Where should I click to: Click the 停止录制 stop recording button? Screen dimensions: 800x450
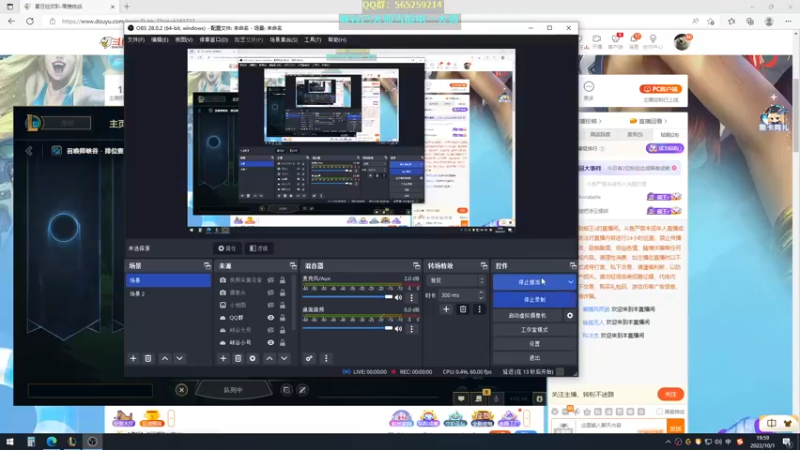[534, 299]
